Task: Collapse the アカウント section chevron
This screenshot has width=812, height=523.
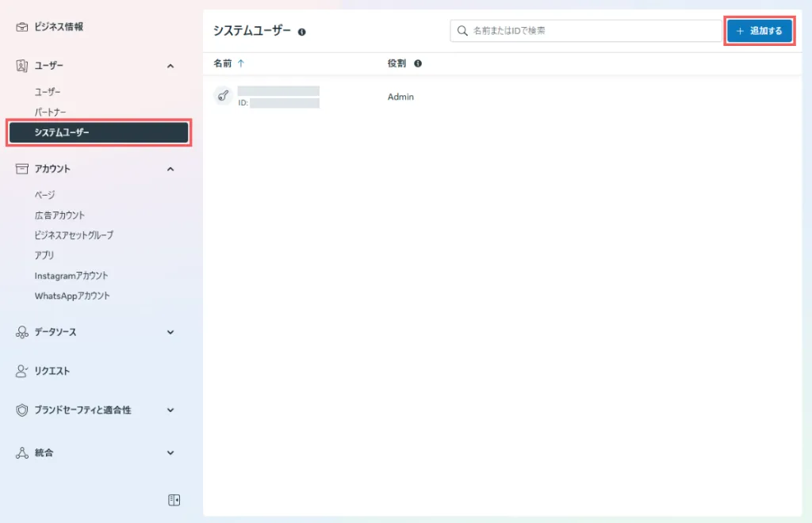Action: (x=170, y=169)
